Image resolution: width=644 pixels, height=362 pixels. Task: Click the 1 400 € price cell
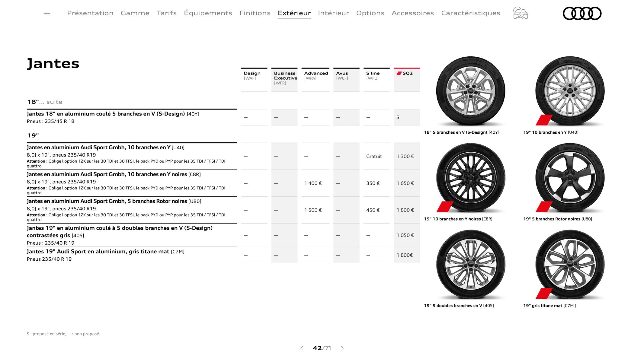[x=313, y=183]
